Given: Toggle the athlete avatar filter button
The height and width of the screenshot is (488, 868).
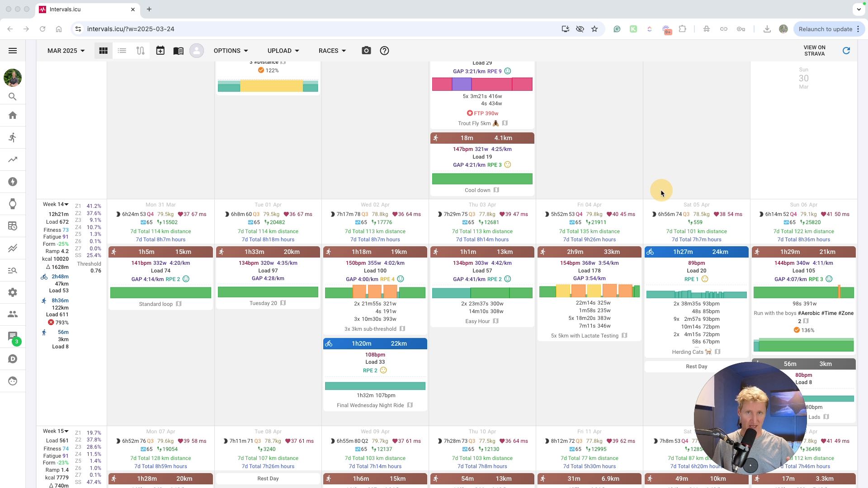Looking at the screenshot, I should (197, 51).
